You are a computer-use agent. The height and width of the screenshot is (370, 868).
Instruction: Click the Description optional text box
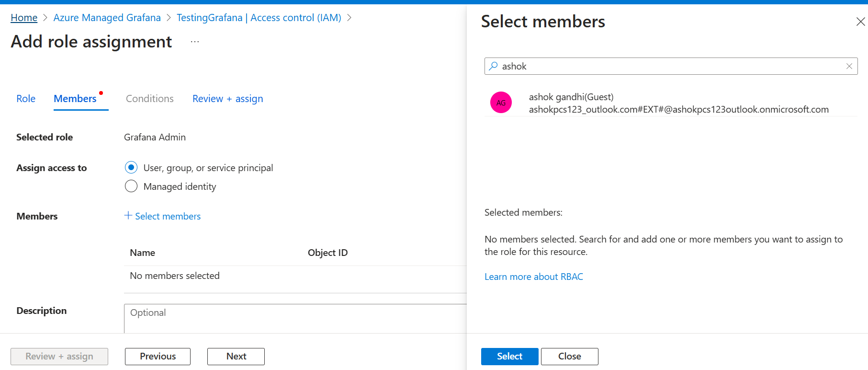295,318
